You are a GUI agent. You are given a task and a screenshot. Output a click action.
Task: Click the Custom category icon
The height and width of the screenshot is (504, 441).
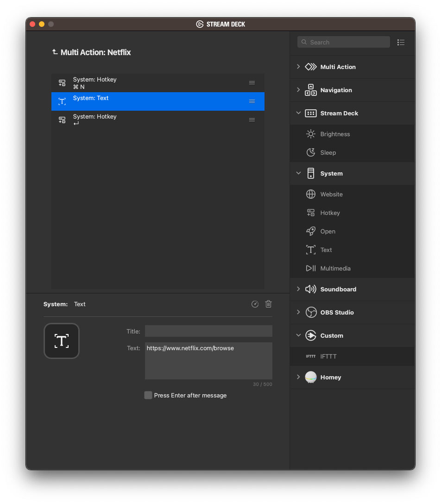pyautogui.click(x=310, y=335)
